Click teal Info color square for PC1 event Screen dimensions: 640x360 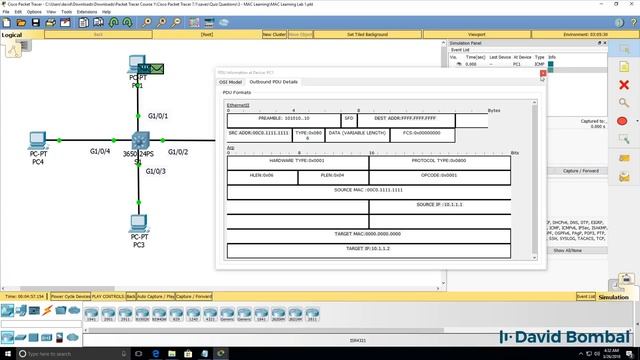[551, 64]
